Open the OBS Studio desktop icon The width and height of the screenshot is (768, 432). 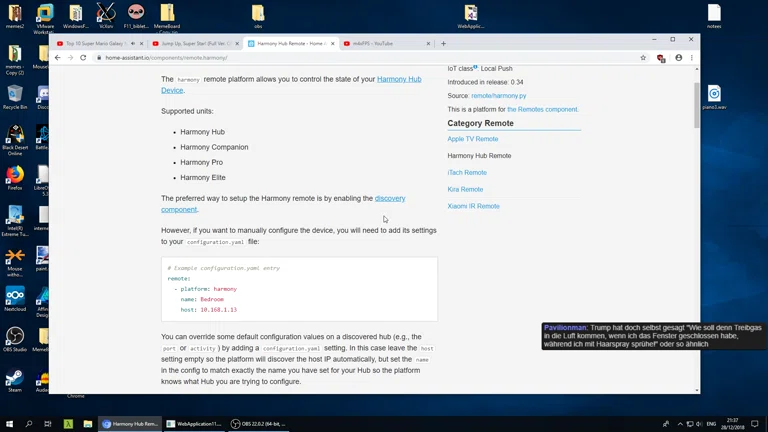[x=15, y=340]
